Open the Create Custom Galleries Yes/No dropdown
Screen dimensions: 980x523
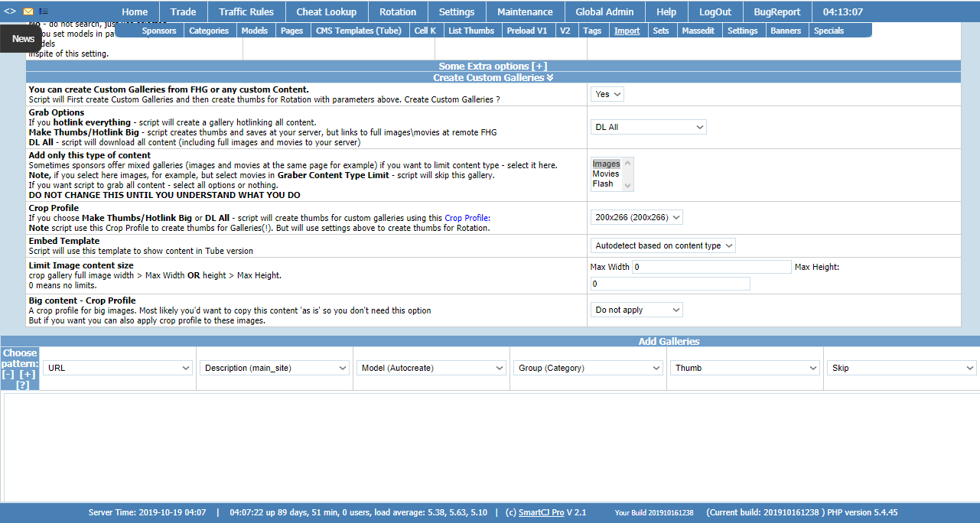[x=607, y=94]
